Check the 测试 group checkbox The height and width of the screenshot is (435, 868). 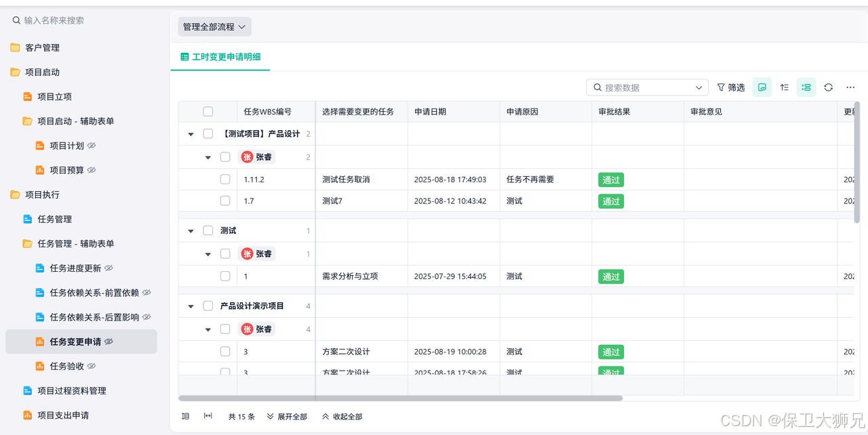(x=208, y=230)
